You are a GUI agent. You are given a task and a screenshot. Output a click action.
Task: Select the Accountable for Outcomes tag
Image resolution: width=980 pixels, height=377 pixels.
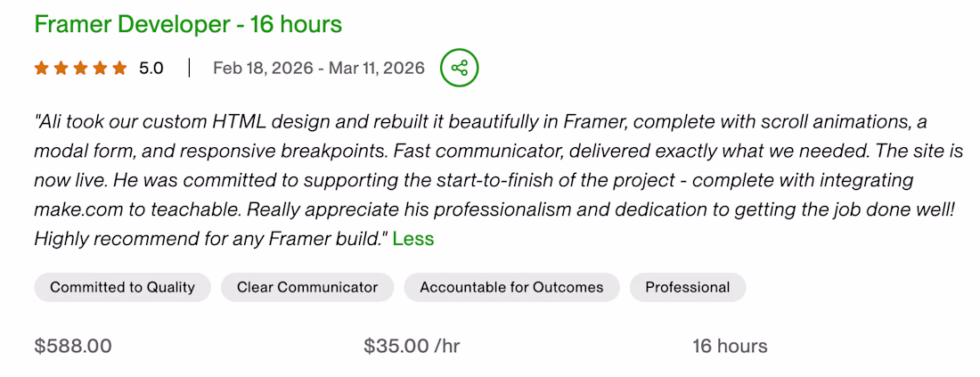click(x=511, y=287)
